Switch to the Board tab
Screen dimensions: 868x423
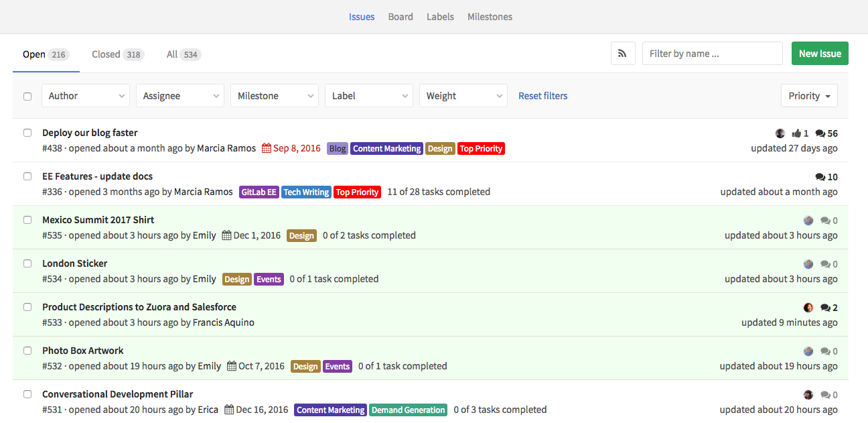tap(401, 16)
